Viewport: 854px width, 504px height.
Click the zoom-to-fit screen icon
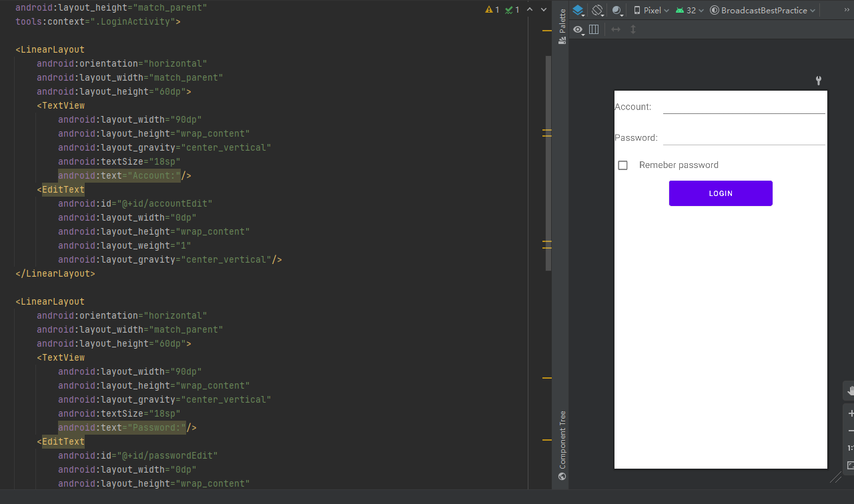click(850, 465)
